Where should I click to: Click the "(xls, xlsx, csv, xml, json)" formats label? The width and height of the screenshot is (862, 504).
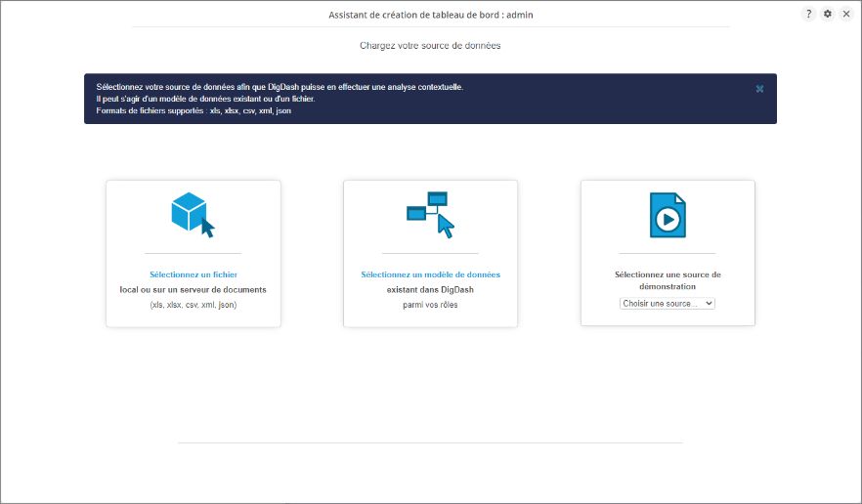pyautogui.click(x=193, y=305)
